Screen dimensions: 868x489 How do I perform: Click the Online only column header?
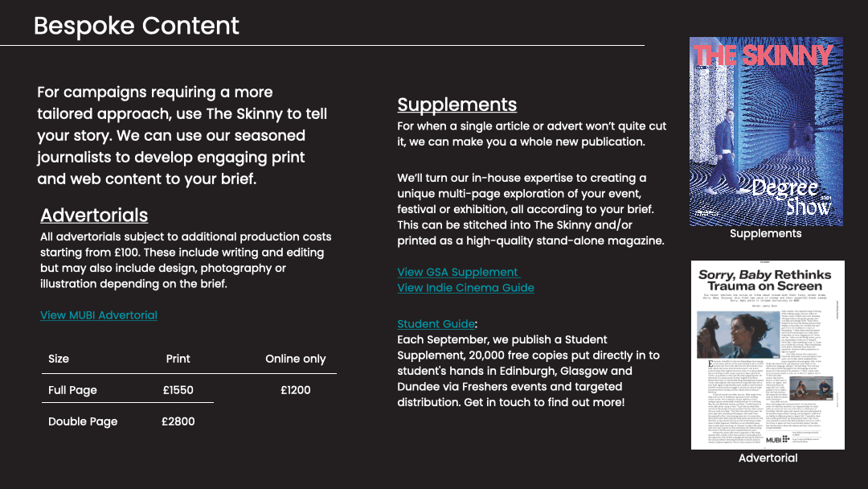click(x=295, y=359)
